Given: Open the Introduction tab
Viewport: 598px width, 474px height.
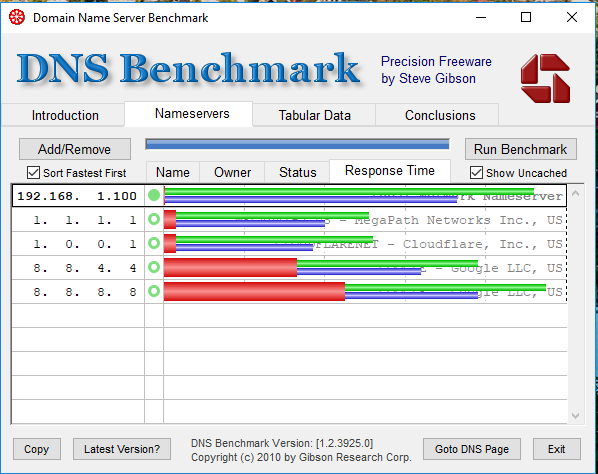Looking at the screenshot, I should 65,115.
